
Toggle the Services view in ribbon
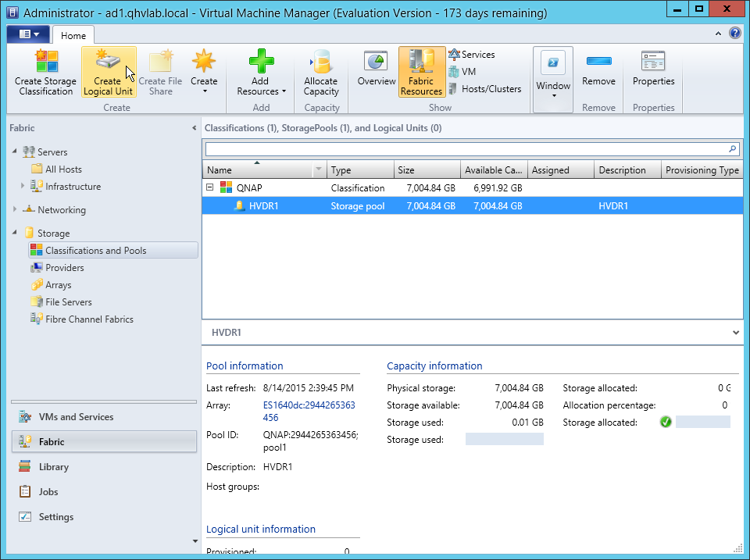point(471,55)
